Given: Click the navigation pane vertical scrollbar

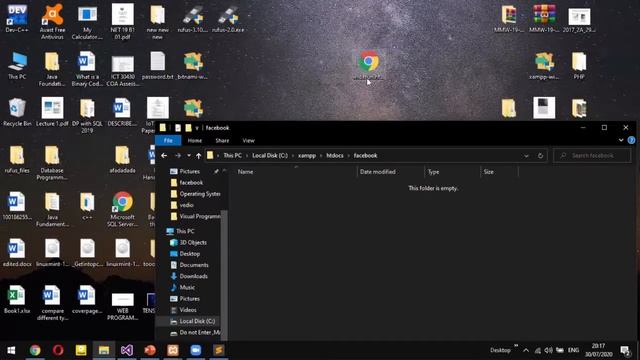Looking at the screenshot, I should click(224, 274).
